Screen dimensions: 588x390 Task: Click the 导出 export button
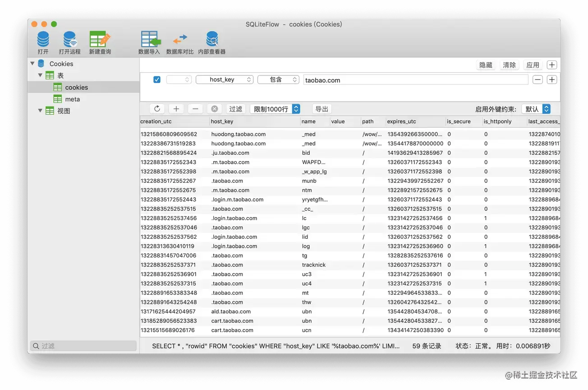coord(322,109)
